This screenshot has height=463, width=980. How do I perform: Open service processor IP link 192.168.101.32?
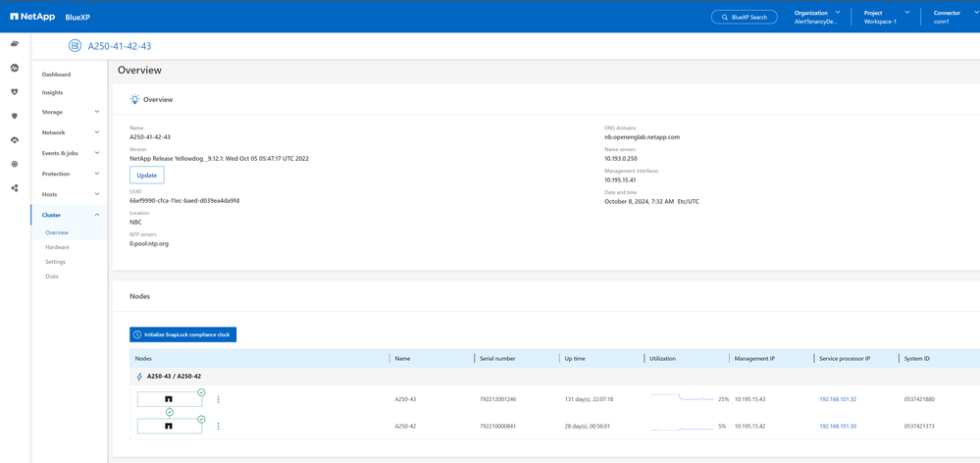click(837, 399)
